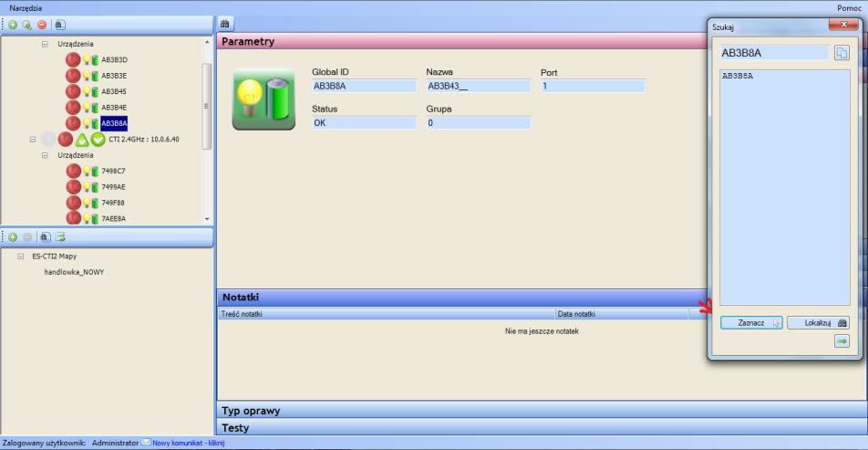The width and height of the screenshot is (868, 450).
Task: Select AB3B8A result in Szukaj list
Action: (738, 76)
